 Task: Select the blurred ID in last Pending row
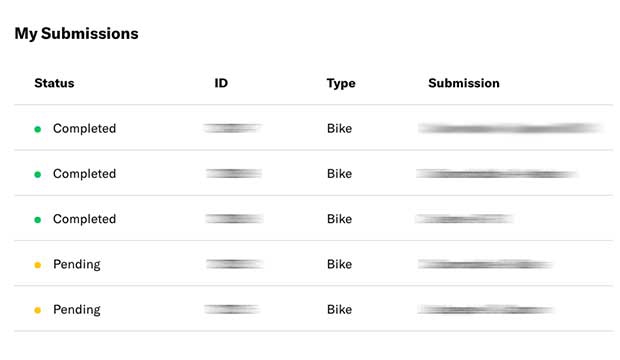point(232,309)
